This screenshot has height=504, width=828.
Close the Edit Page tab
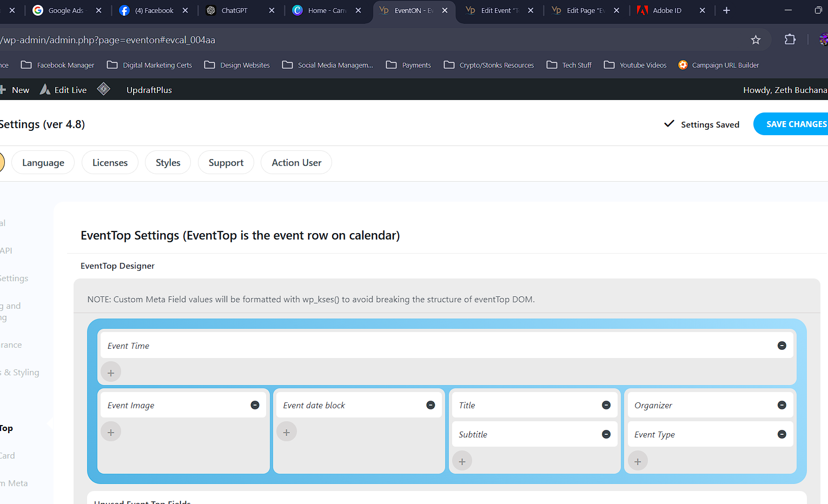point(617,10)
